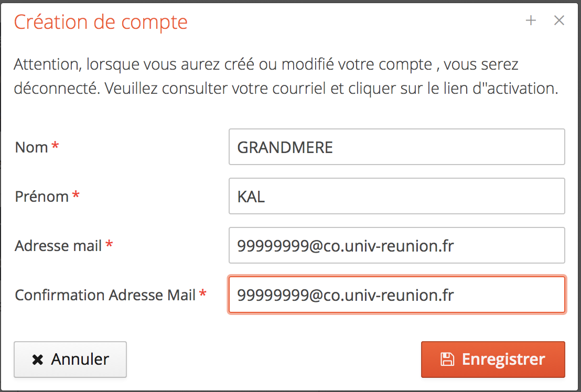The width and height of the screenshot is (581, 392).
Task: Click the Prénom field label
Action: coord(42,197)
